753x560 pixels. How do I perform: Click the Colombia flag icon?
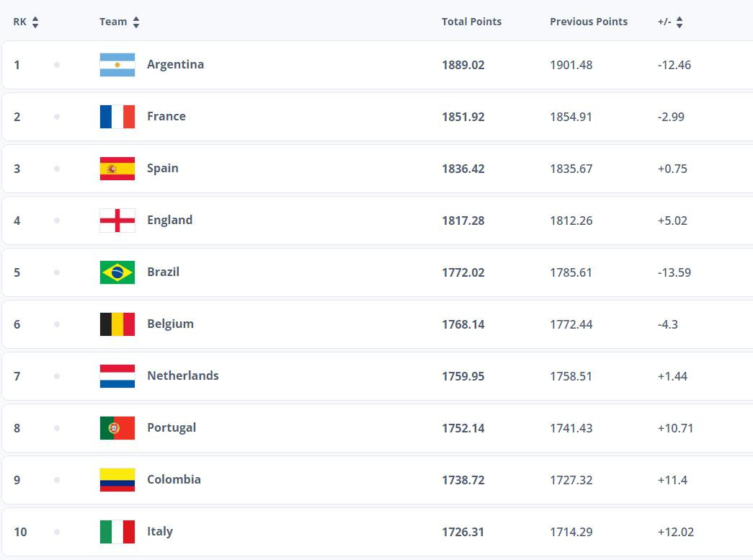point(117,480)
